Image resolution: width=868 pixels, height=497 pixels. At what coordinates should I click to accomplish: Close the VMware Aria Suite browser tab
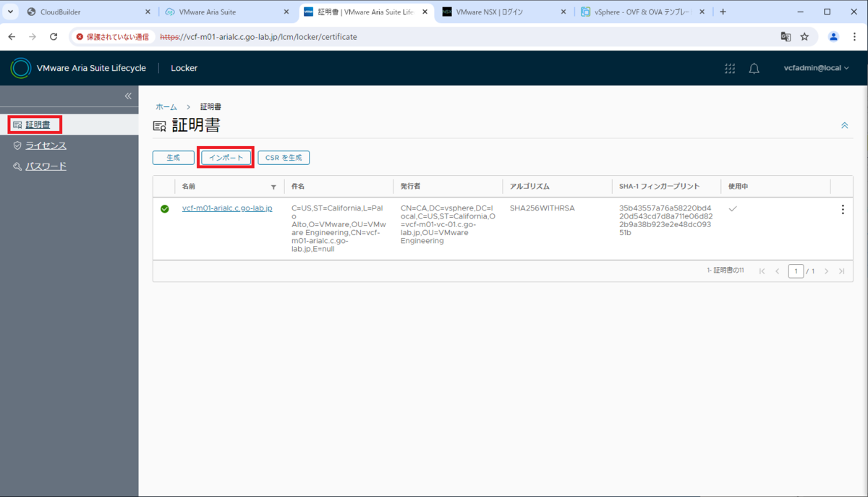coord(286,12)
